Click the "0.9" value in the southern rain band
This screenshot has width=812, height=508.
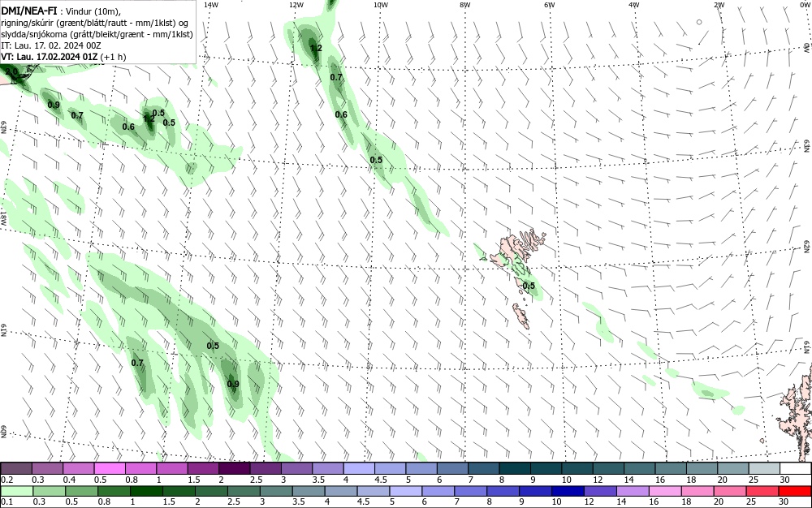[x=233, y=384]
